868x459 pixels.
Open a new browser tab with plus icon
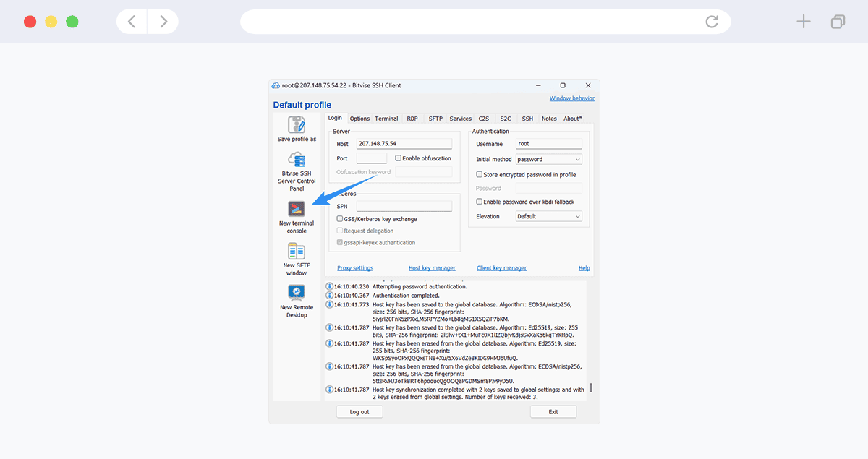click(x=804, y=22)
